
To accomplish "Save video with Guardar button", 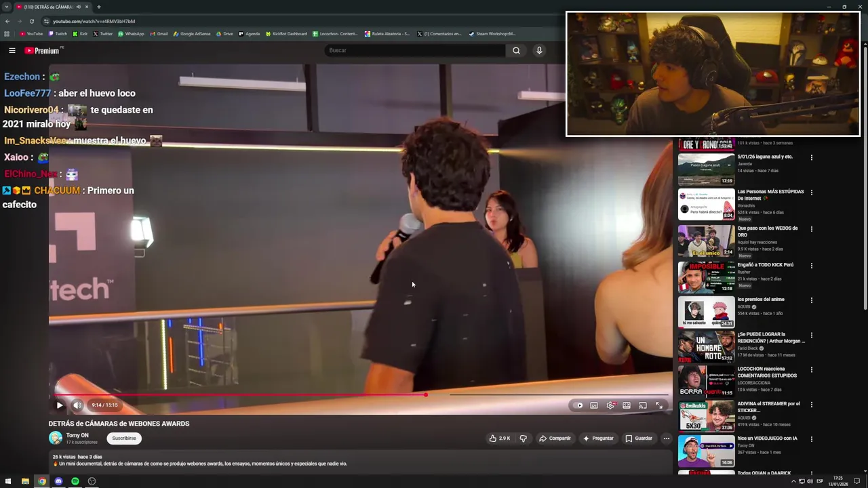I will pos(639,439).
